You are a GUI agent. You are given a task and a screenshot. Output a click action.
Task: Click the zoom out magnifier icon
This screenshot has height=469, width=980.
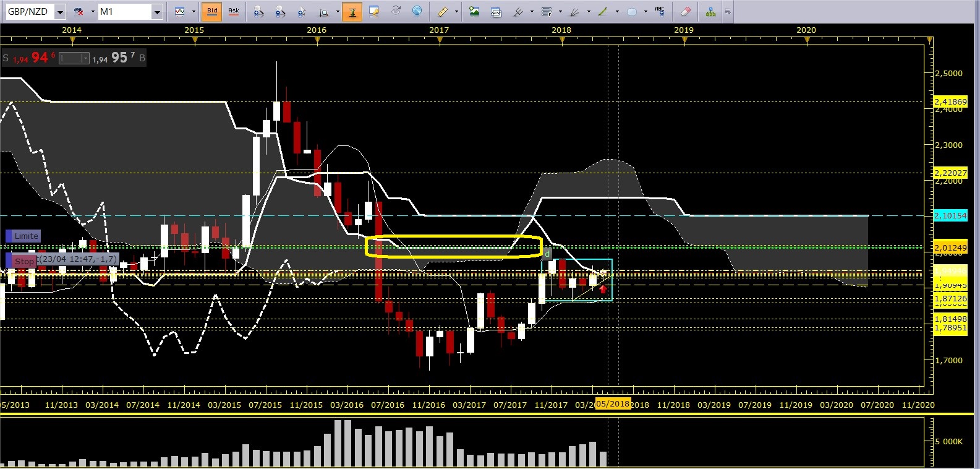click(x=280, y=12)
